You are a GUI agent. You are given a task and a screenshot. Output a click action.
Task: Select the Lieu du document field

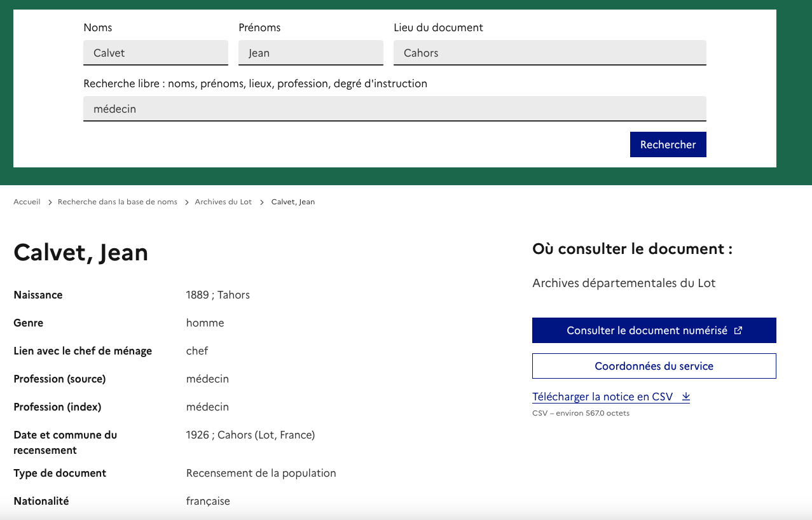click(549, 53)
